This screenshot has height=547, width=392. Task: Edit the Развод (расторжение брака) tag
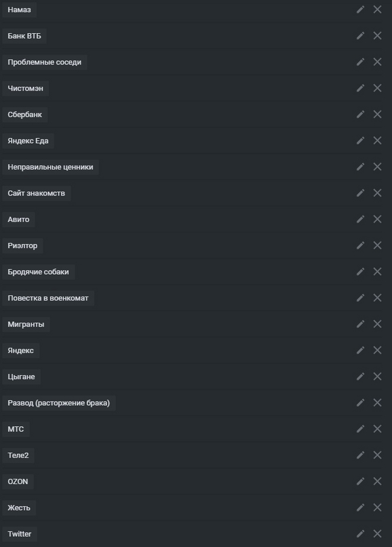[361, 403]
